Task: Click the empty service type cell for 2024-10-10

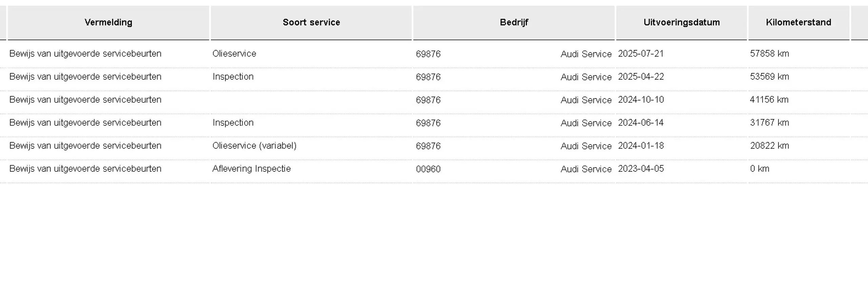Action: [311, 100]
